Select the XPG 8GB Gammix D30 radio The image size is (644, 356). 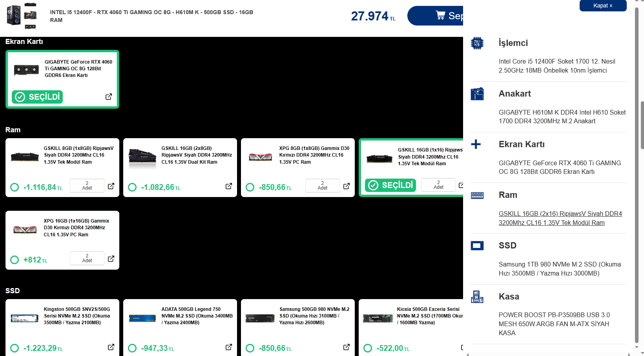click(x=250, y=187)
